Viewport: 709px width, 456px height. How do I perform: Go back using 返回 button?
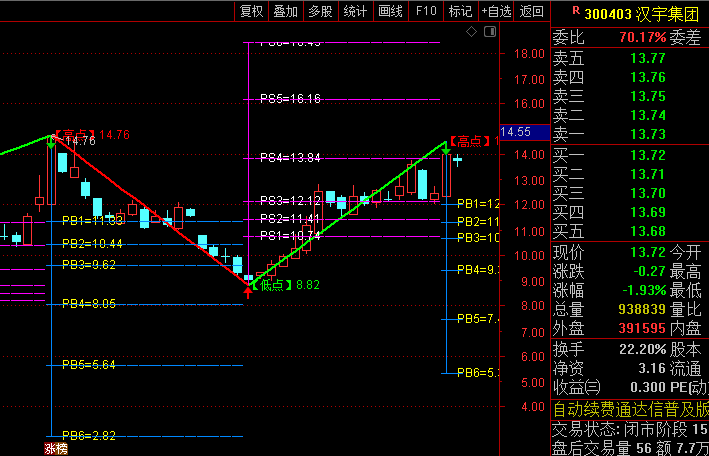[x=532, y=11]
